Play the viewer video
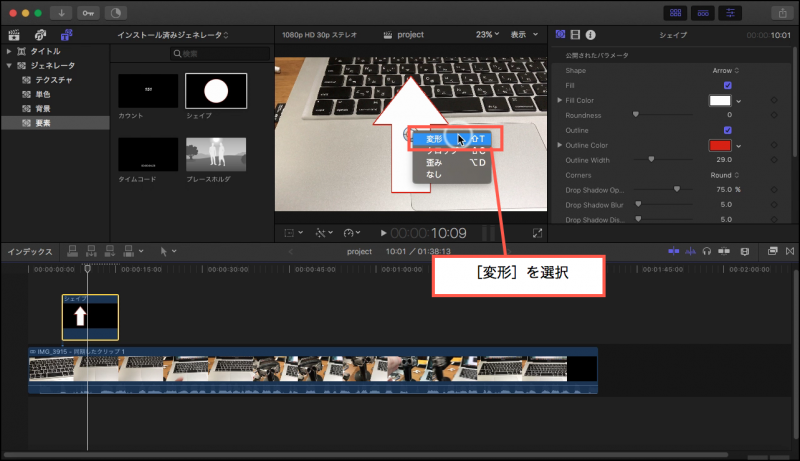Image resolution: width=800 pixels, height=461 pixels. coord(383,233)
